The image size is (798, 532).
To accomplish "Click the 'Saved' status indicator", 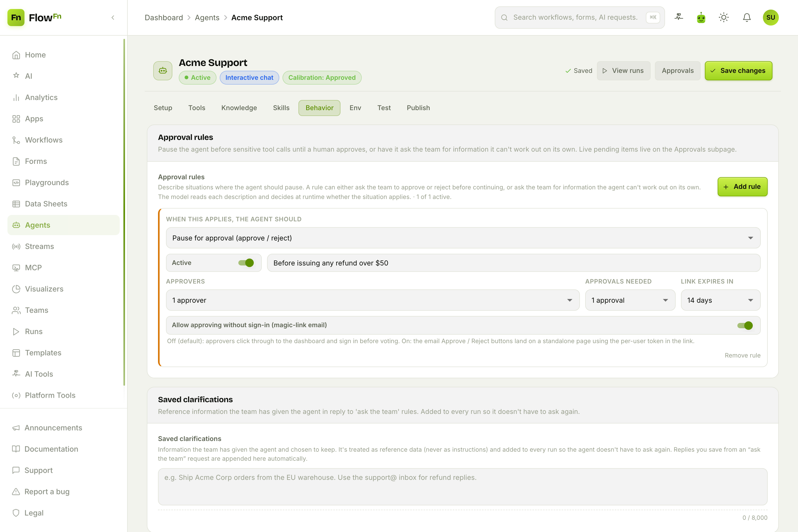I will [x=579, y=70].
